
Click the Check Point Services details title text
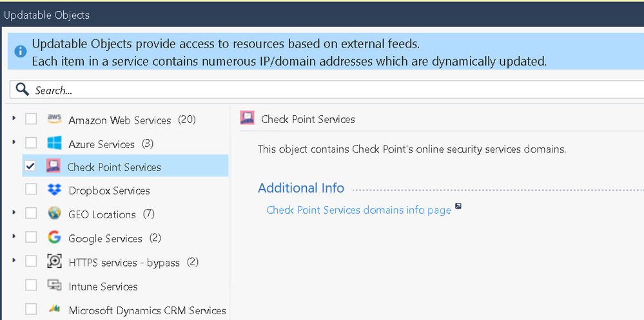point(308,119)
